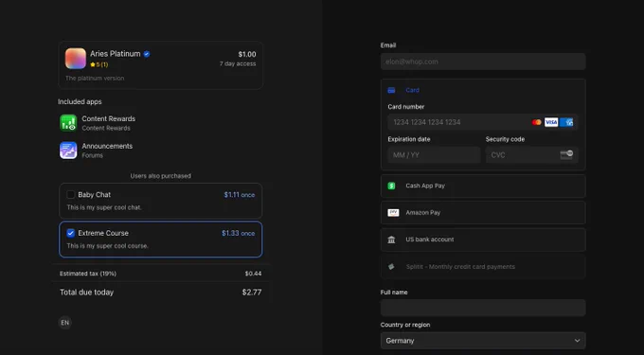Click the Content Rewards app name
This screenshot has width=644, height=355.
click(108, 118)
